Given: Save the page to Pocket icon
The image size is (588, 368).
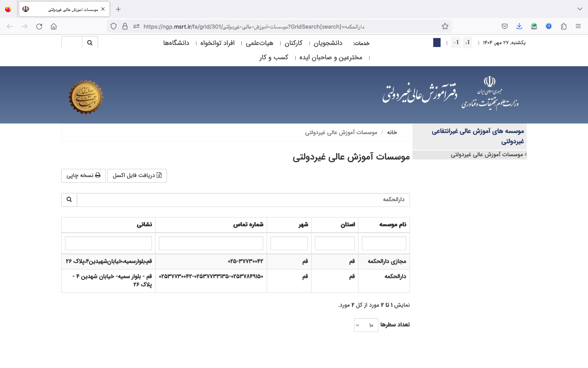Looking at the screenshot, I should click(505, 27).
